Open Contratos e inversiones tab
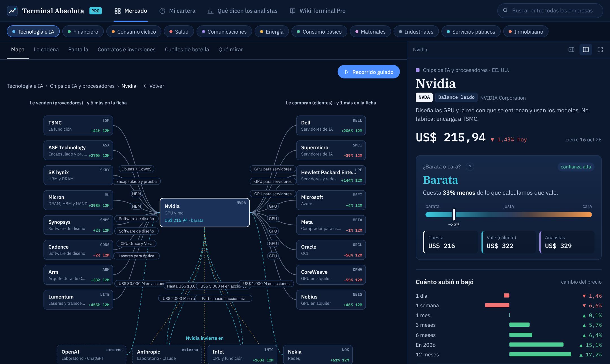Image resolution: width=610 pixels, height=364 pixels. (x=127, y=49)
